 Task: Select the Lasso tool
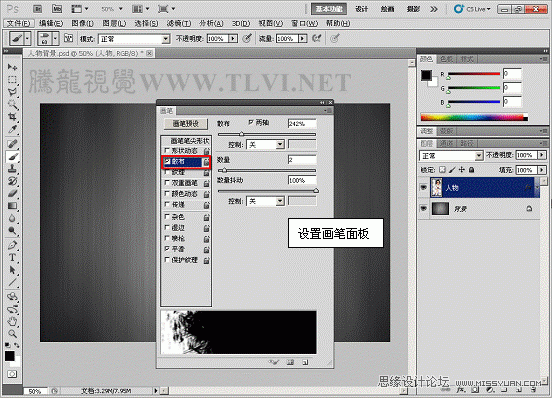pyautogui.click(x=12, y=92)
